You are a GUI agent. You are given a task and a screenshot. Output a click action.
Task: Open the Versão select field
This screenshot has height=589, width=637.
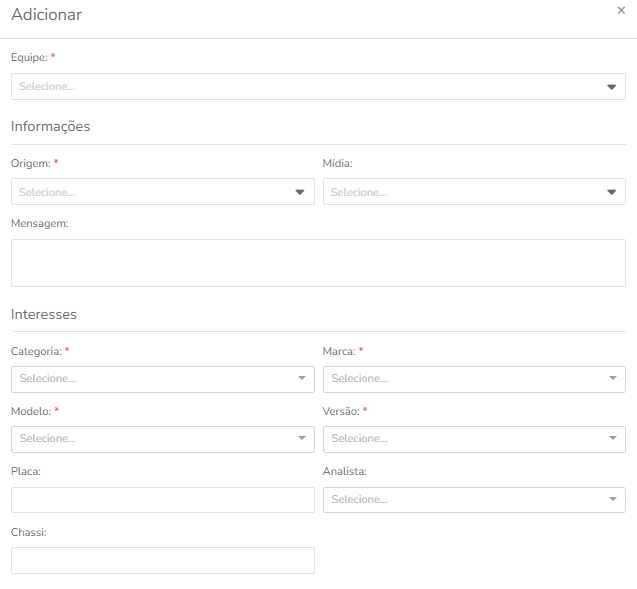point(474,439)
